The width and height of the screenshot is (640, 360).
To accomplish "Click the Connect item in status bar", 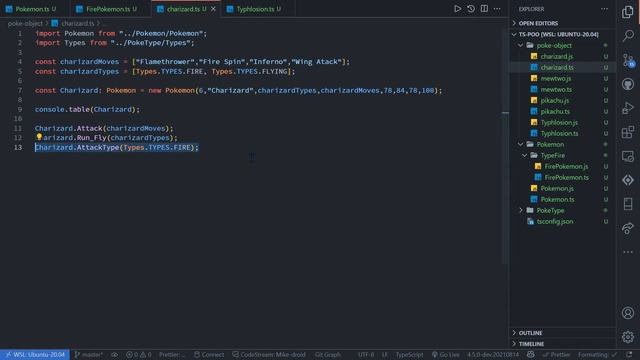I will coord(209,355).
